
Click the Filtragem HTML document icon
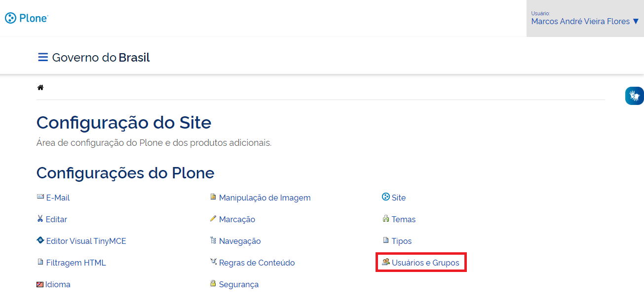pos(40,262)
